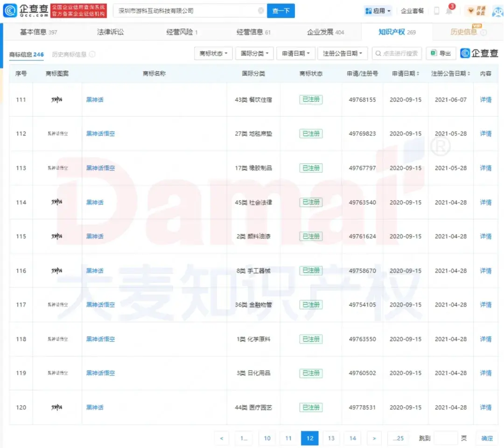504x448 pixels.
Task: Open 黑神话悟空 link in row 113
Action: [x=100, y=168]
